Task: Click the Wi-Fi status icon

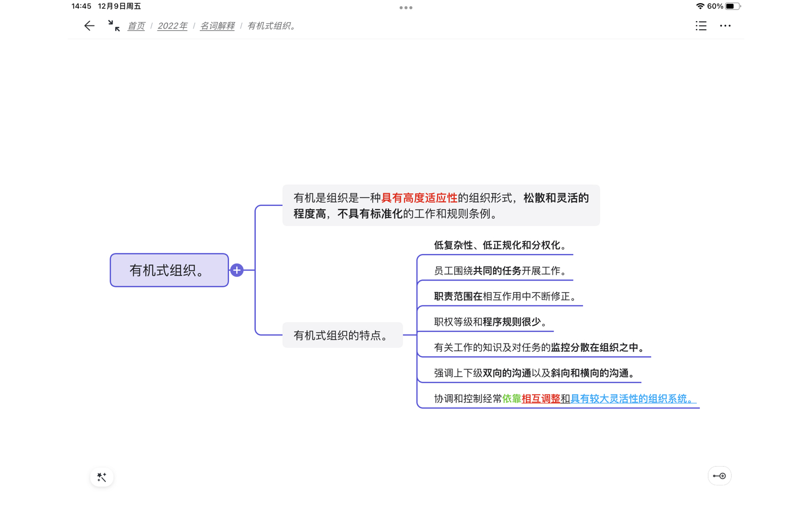Action: (x=700, y=6)
